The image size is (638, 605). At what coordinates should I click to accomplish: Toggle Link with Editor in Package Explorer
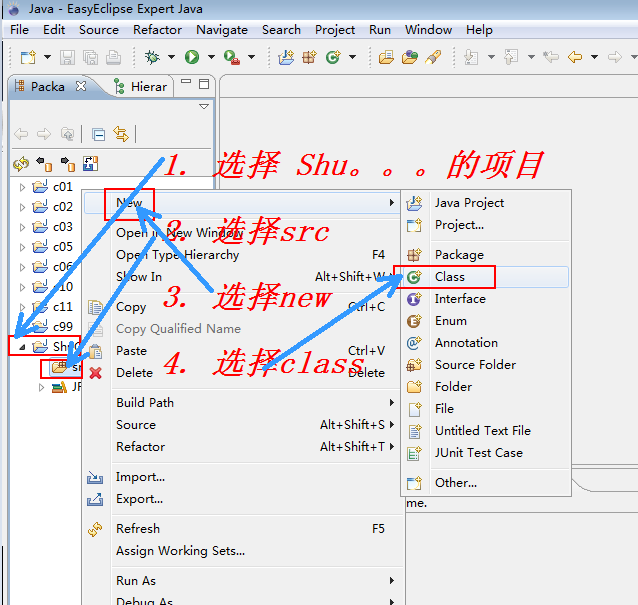click(x=121, y=134)
